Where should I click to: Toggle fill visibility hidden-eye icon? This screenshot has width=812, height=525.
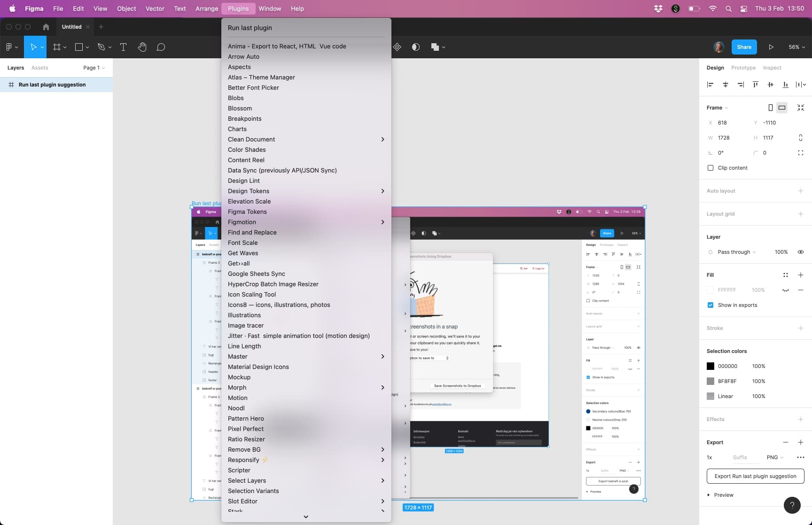pos(786,290)
